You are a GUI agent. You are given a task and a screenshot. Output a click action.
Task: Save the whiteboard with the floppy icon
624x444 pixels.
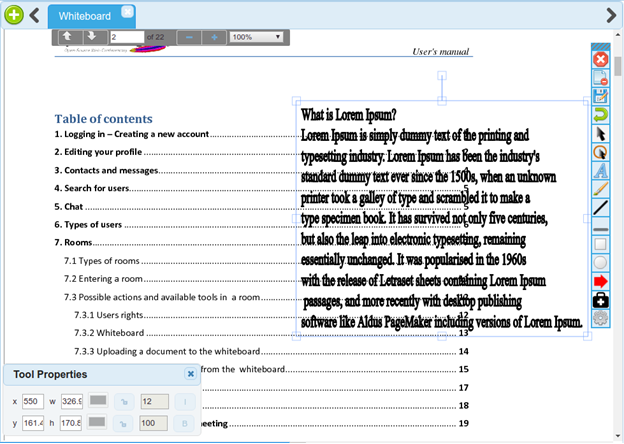(x=601, y=96)
